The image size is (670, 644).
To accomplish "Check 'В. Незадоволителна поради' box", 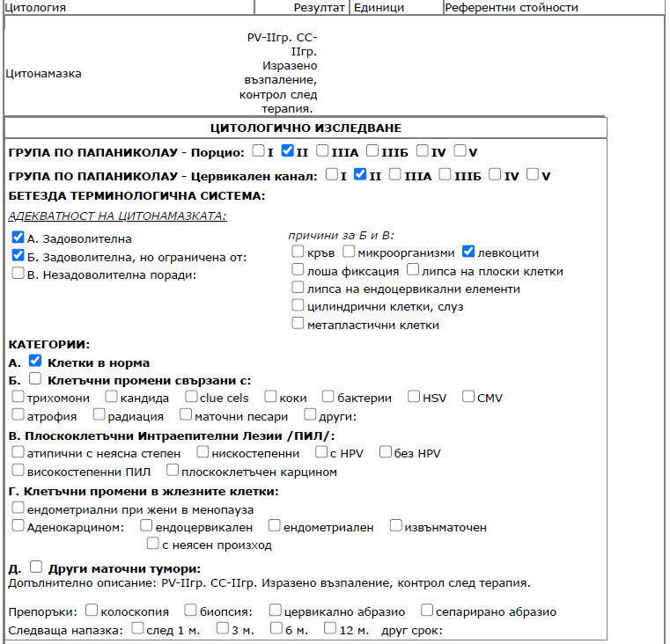I will point(18,273).
